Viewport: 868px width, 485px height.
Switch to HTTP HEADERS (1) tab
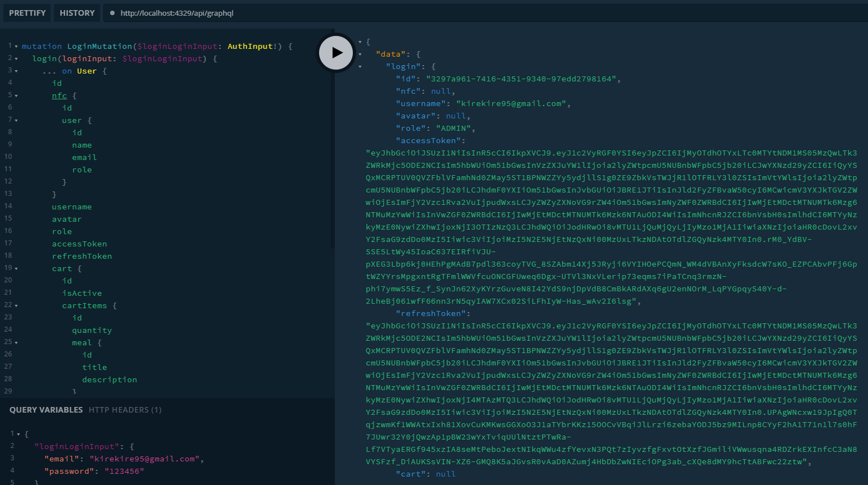tap(125, 410)
